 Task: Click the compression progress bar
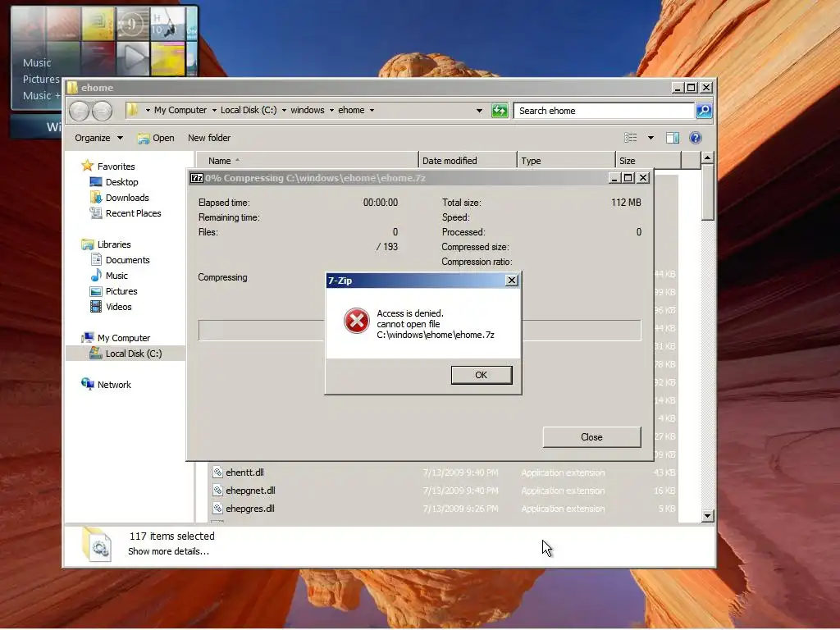click(419, 330)
